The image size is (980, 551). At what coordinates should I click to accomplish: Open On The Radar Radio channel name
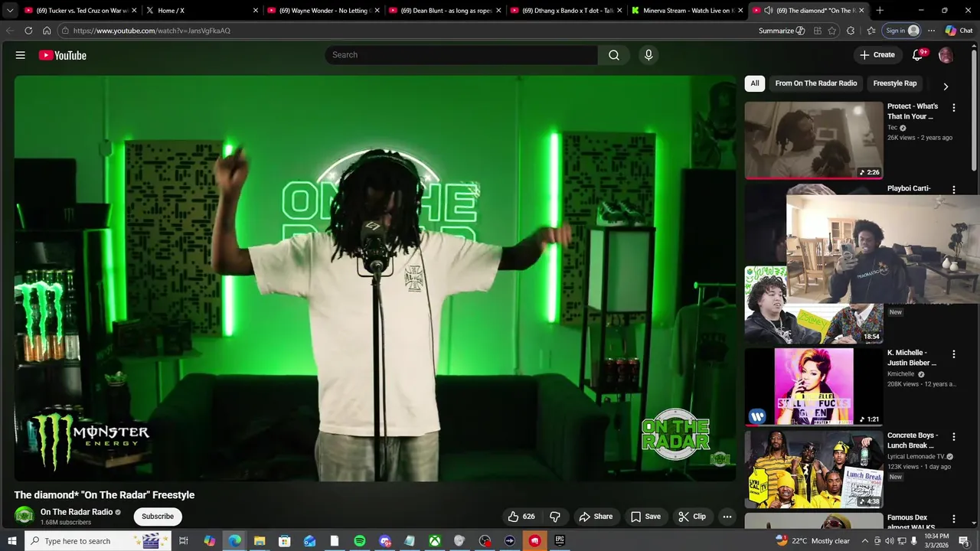tap(77, 512)
